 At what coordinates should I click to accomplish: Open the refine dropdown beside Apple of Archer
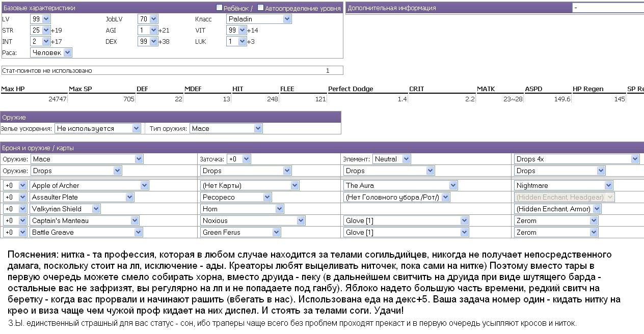(15, 185)
